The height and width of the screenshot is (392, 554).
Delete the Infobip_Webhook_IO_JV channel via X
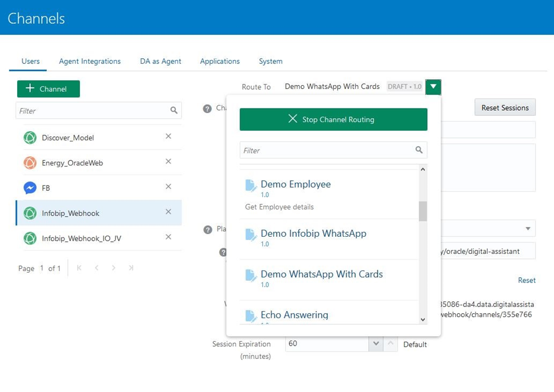pos(168,237)
